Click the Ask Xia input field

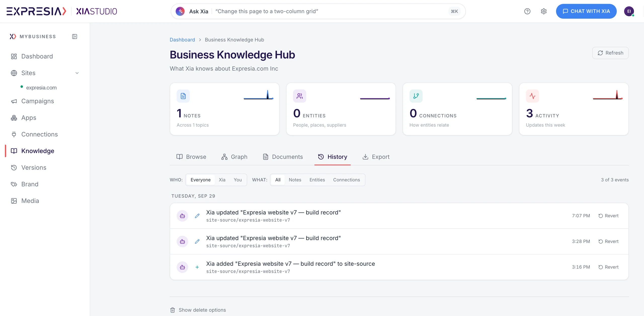318,11
